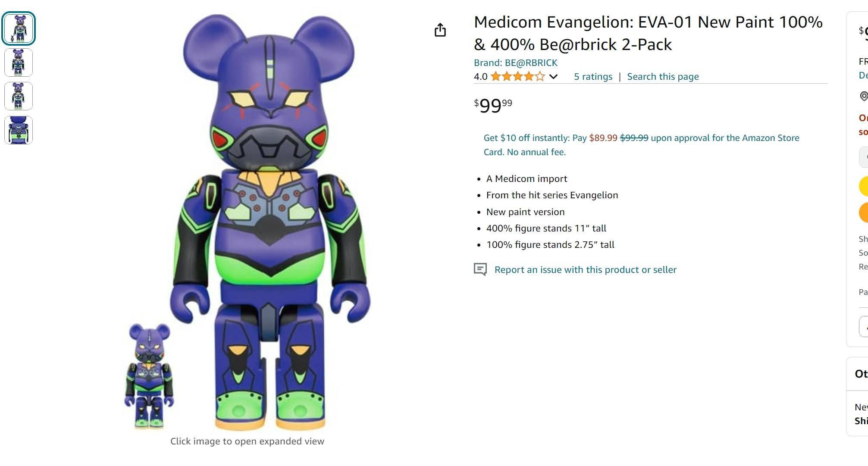This screenshot has height=466, width=868.
Task: Select the fourth thumbnail showing figure back
Action: point(19,130)
